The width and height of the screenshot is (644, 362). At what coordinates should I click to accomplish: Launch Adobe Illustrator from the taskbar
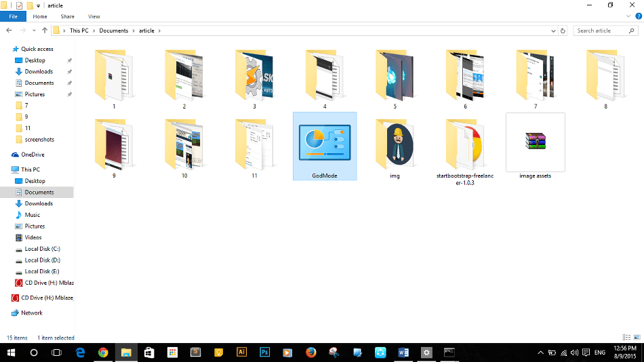pyautogui.click(x=241, y=353)
